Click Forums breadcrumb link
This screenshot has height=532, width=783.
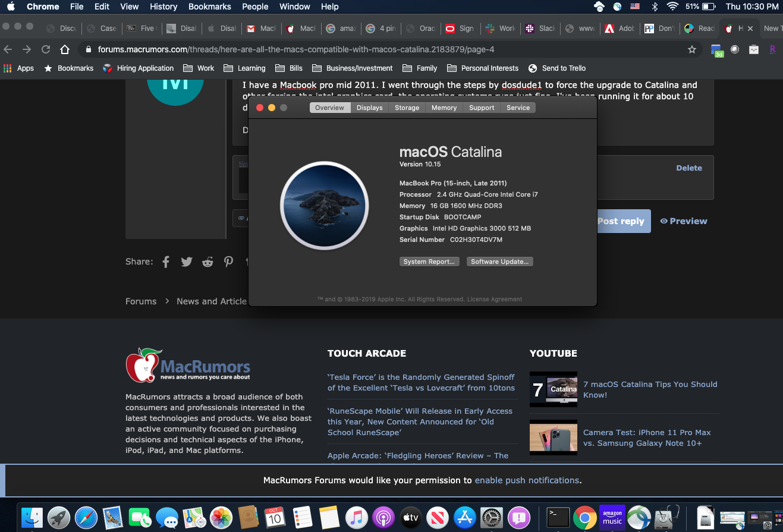point(141,301)
